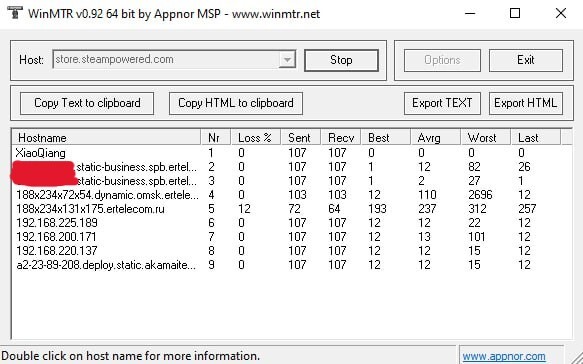This screenshot has width=583, height=364.
Task: Sort by the Hostname column header
Action: [x=106, y=138]
